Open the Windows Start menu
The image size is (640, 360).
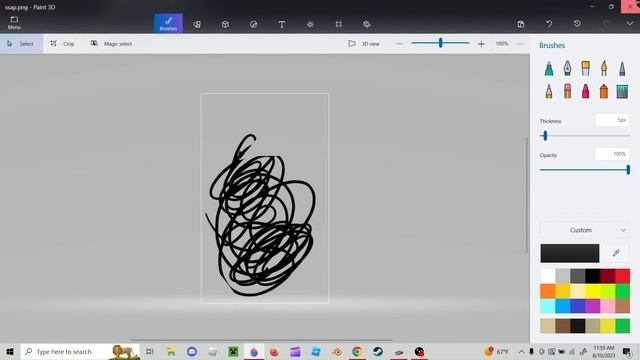pyautogui.click(x=10, y=351)
